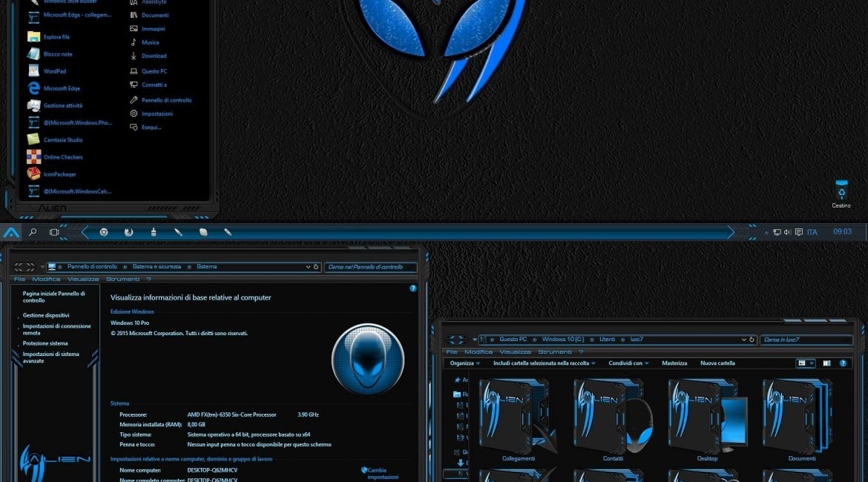Open Pannello di controllo from the Start menu
The height and width of the screenshot is (482, 868).
point(160,100)
